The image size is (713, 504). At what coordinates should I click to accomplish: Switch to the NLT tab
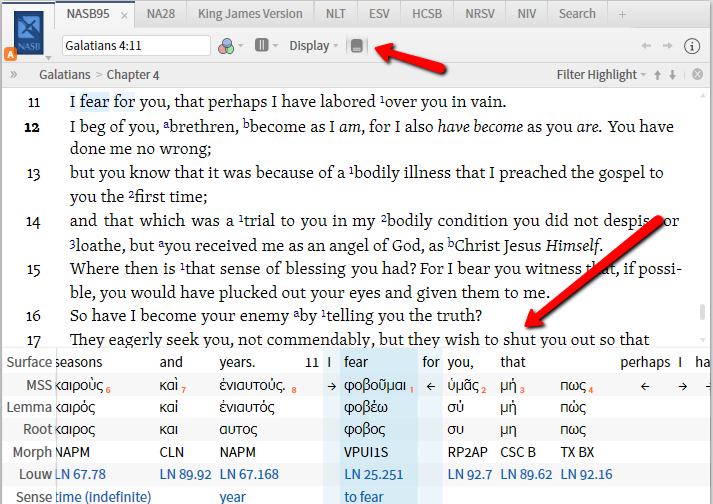pos(336,14)
